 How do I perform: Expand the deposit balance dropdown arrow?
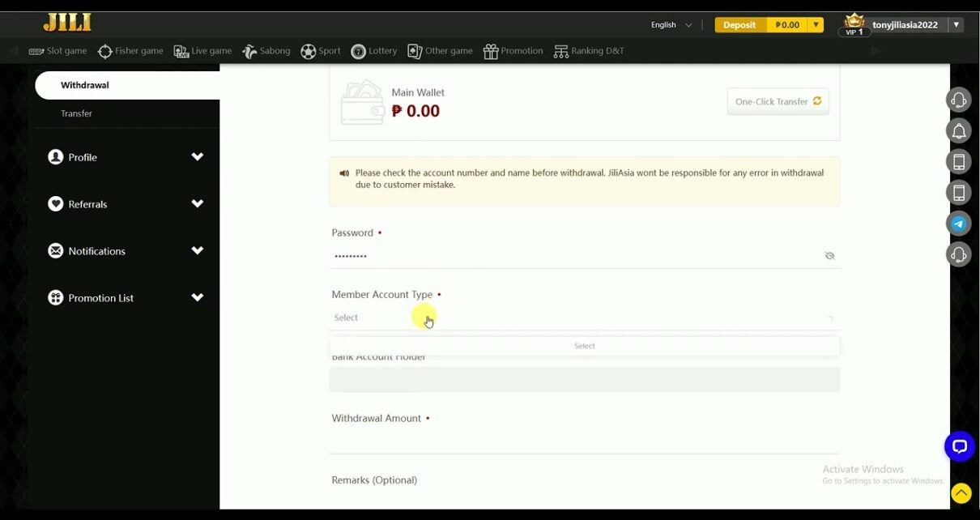(816, 25)
